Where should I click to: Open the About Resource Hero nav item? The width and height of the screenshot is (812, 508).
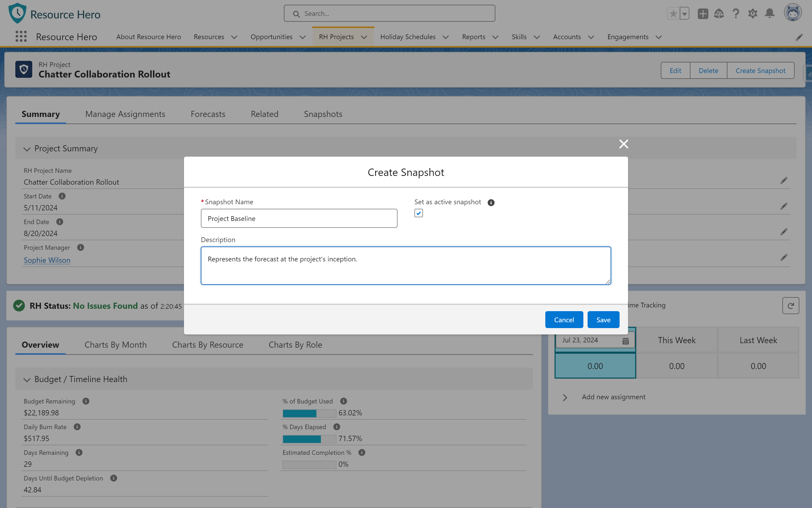(149, 37)
